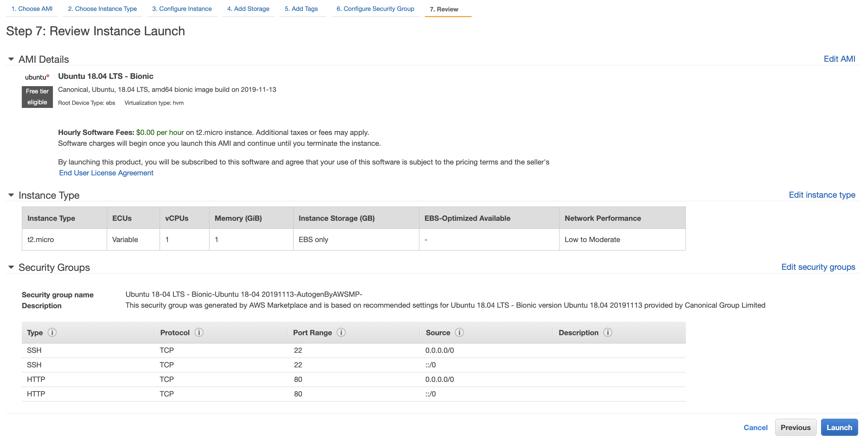Click the $0.00 per hour fee text
868x440 pixels.
pyautogui.click(x=160, y=132)
